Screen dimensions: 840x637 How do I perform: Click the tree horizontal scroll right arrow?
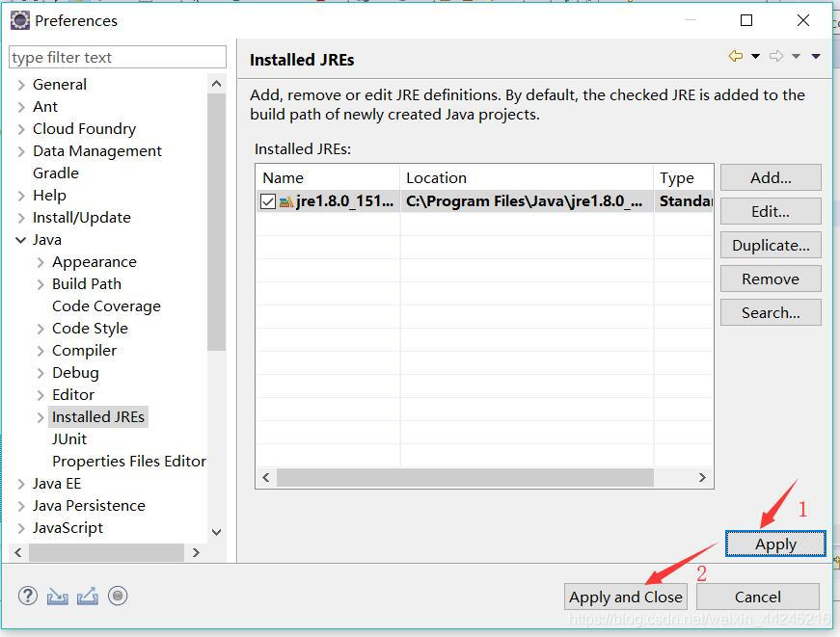(x=196, y=552)
